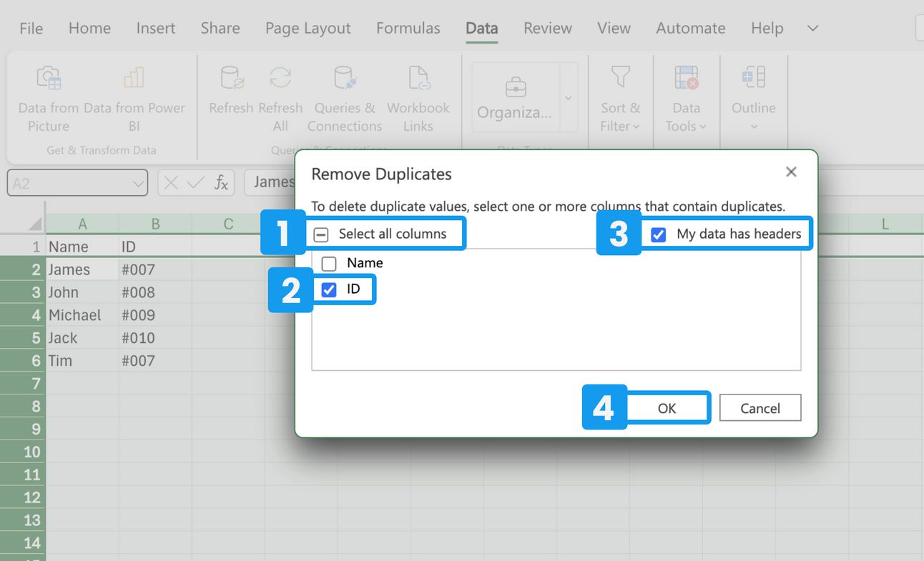The width and height of the screenshot is (924, 561).
Task: Select column L header
Action: [885, 224]
